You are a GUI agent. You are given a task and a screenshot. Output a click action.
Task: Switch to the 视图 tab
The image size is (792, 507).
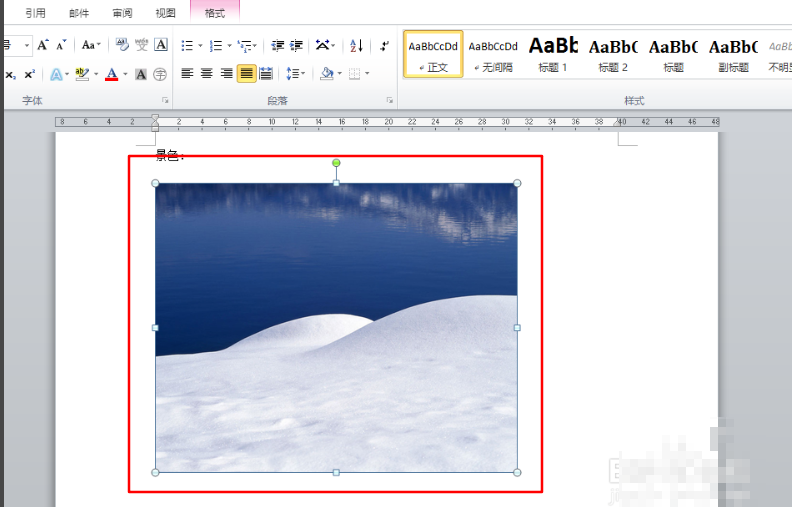165,13
